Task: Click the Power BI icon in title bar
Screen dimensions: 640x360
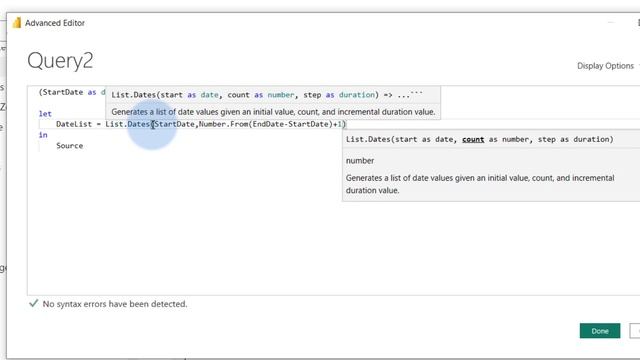Action: click(17, 22)
